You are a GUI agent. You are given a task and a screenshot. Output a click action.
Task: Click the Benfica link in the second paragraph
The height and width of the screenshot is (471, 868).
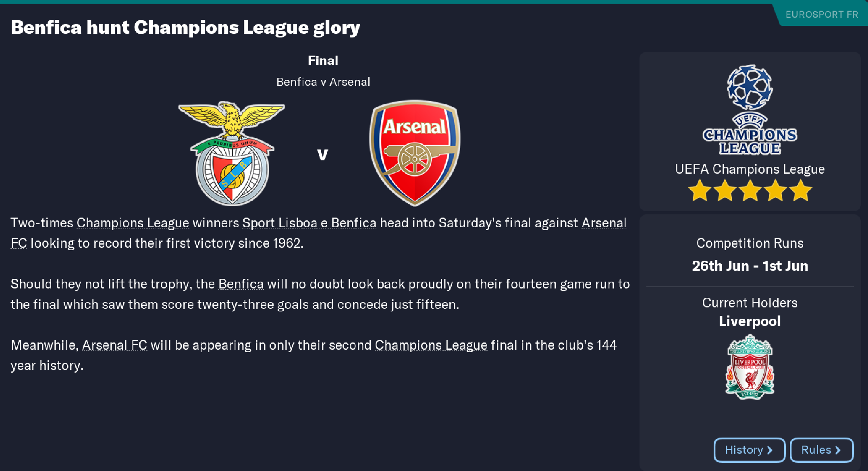click(x=240, y=284)
